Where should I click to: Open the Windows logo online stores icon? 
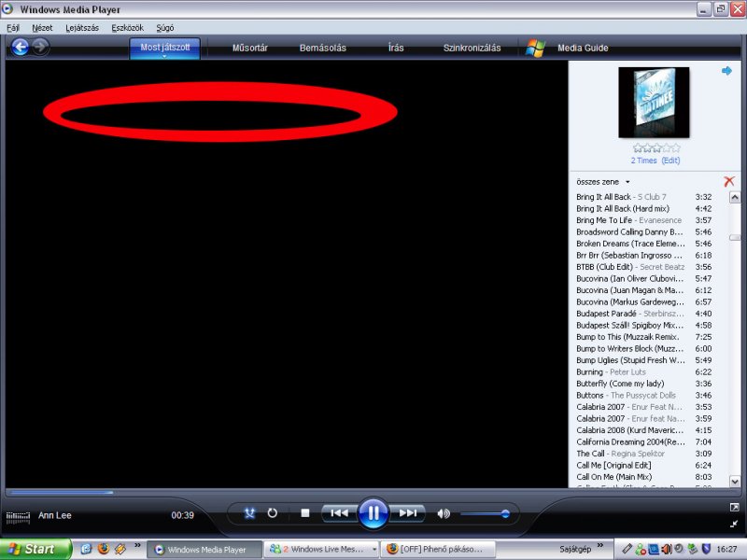[535, 49]
